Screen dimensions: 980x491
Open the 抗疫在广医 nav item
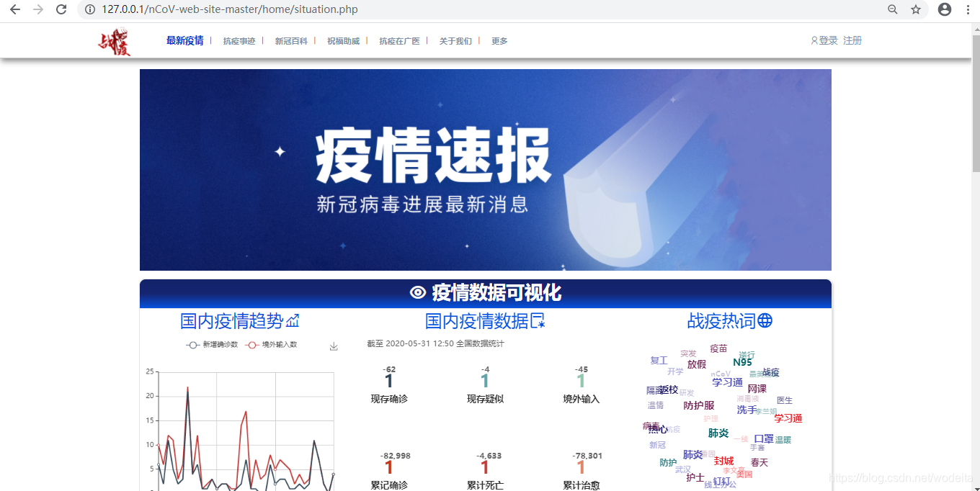click(399, 41)
